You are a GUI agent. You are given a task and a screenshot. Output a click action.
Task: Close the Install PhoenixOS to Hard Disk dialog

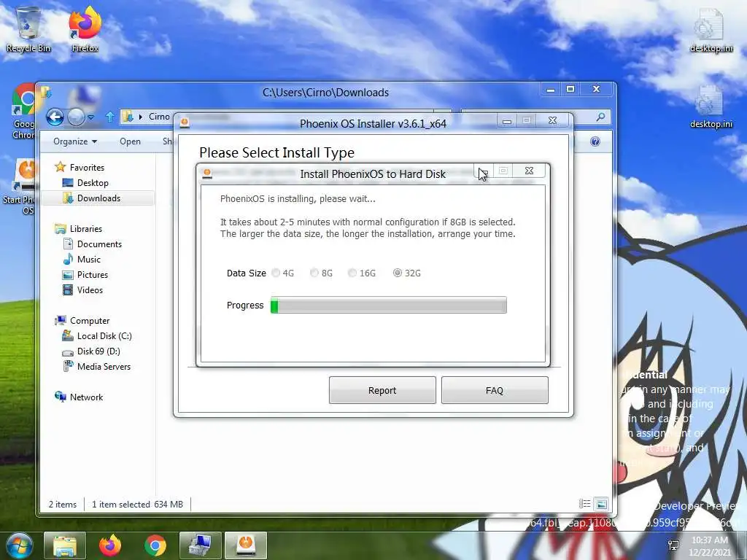529,171
